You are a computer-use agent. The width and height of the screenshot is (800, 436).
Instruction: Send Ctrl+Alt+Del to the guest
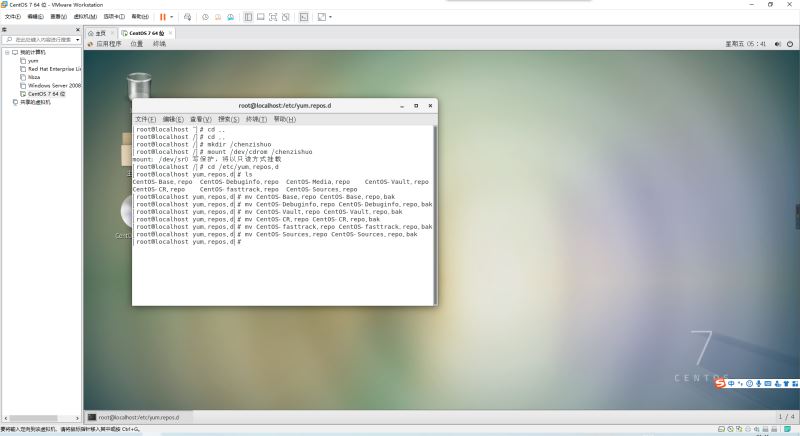coord(187,17)
